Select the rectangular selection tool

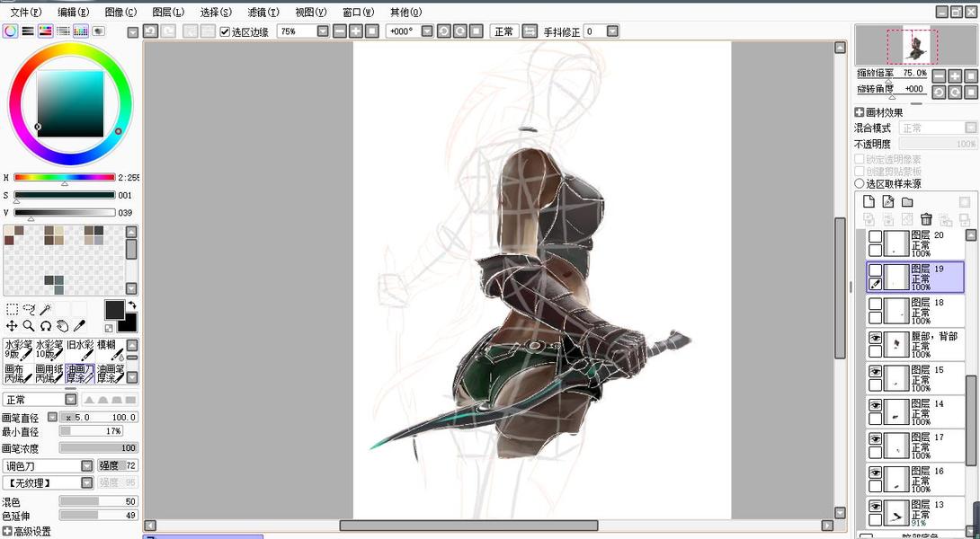point(12,309)
